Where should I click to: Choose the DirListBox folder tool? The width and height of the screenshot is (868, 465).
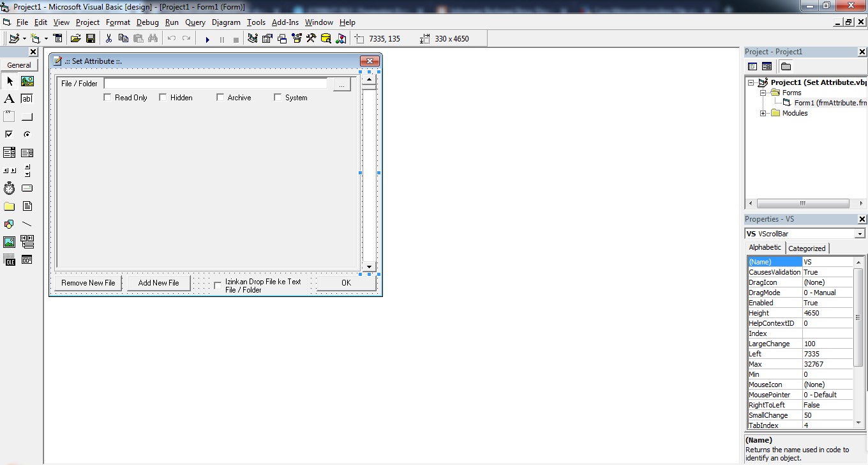[x=10, y=206]
